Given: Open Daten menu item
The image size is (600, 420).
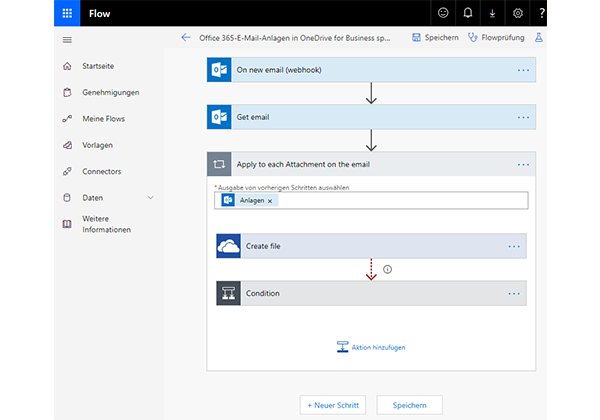Looking at the screenshot, I should pyautogui.click(x=93, y=198).
